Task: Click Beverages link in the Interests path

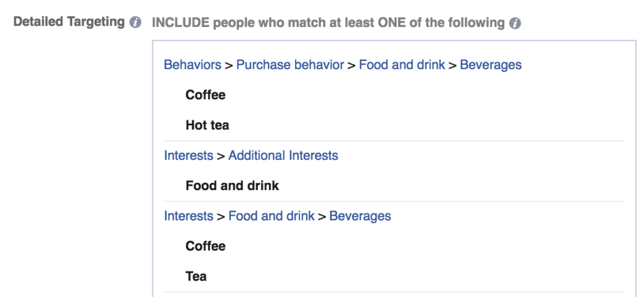Action: (360, 216)
